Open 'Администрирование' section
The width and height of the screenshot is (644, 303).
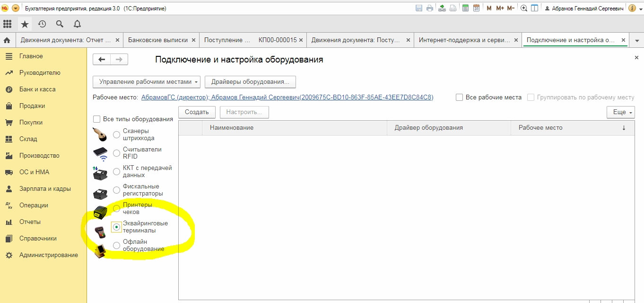[49, 255]
